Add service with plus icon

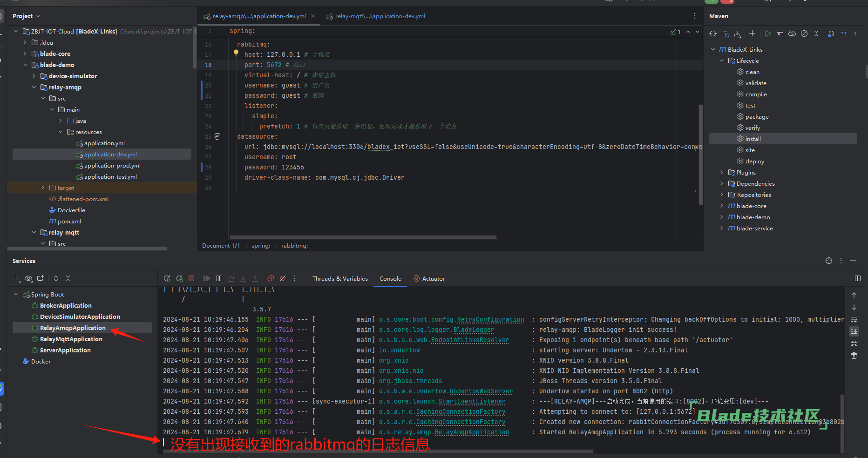coord(16,278)
